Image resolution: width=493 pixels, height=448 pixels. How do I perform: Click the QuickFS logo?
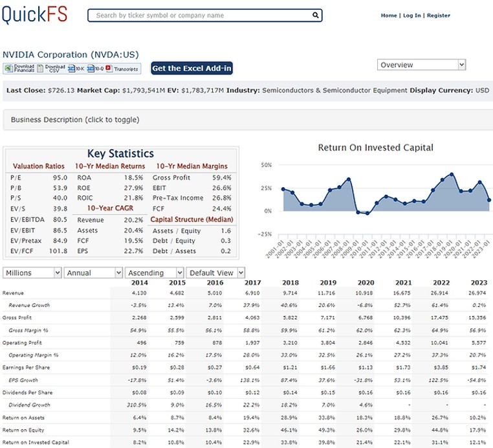(34, 14)
